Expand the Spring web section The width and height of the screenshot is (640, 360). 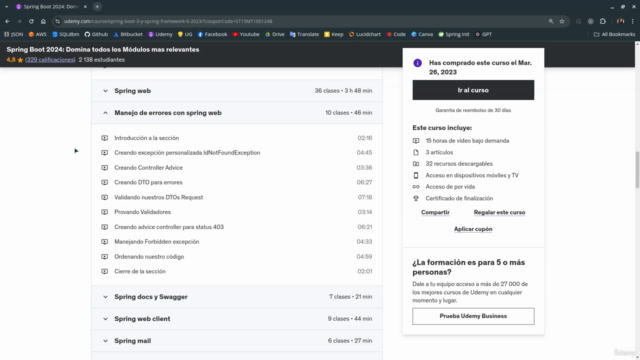tap(237, 91)
